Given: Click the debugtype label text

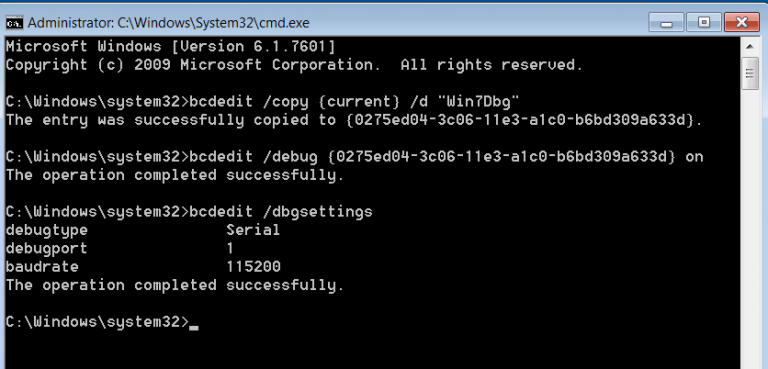Looking at the screenshot, I should point(47,230).
